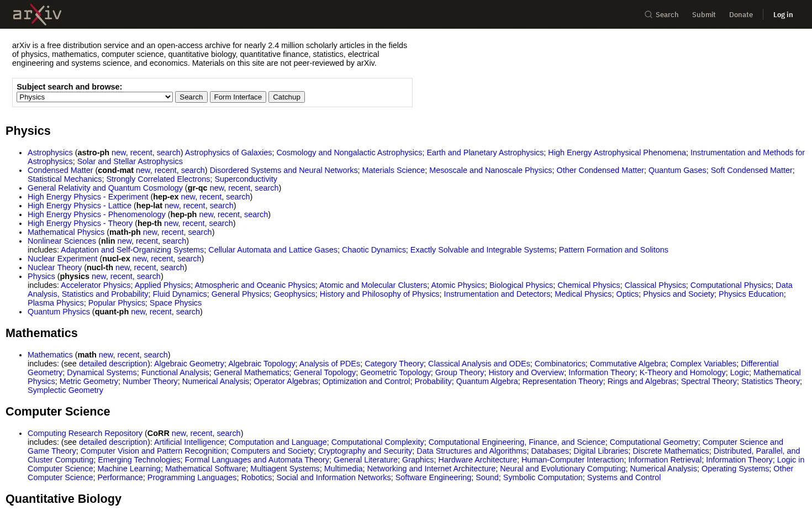The height and width of the screenshot is (510, 812).
Task: Open Computer Vision and Pattern Recognition
Action: (154, 451)
